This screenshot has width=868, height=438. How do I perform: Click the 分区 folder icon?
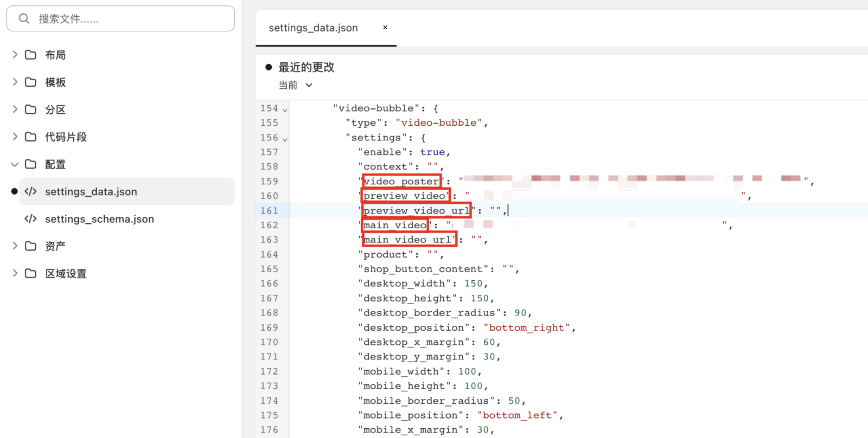coord(31,110)
